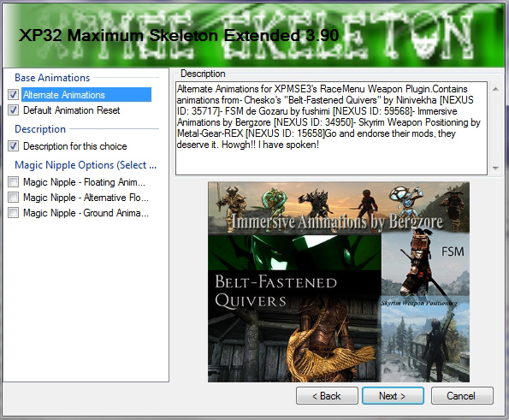
Task: Go back with the Back button
Action: click(x=327, y=396)
